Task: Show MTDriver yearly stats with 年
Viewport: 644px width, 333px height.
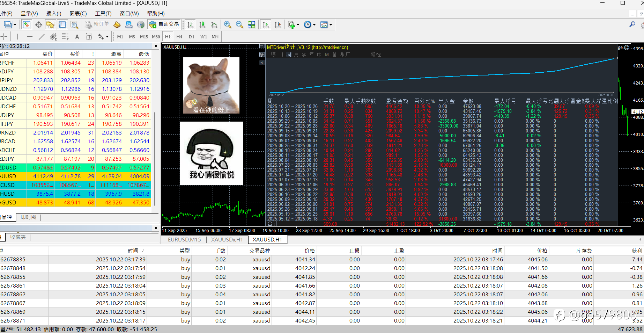Action: click(x=312, y=55)
